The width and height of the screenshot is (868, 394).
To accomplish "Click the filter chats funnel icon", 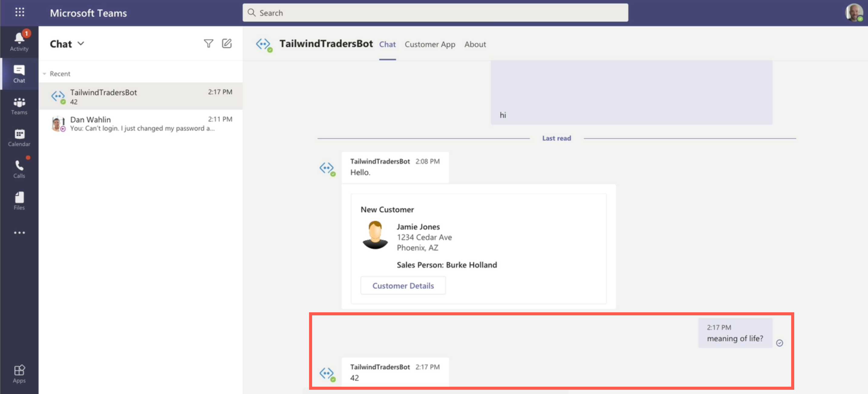I will 208,44.
